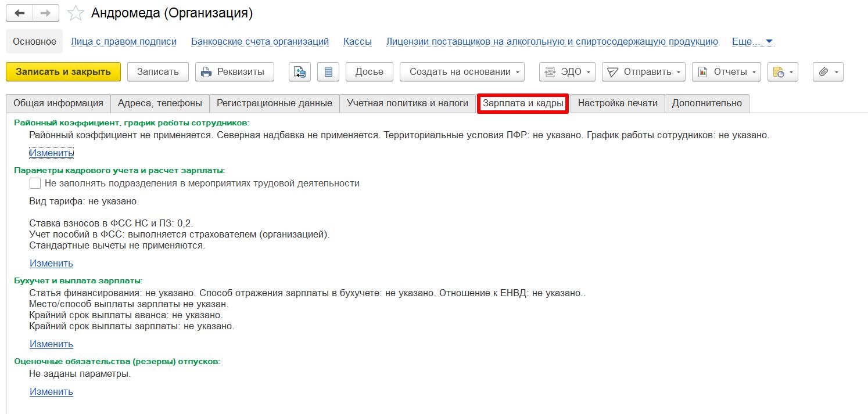This screenshot has height=414, width=868.
Task: Click Реквизиты button with printer icon
Action: [x=234, y=72]
